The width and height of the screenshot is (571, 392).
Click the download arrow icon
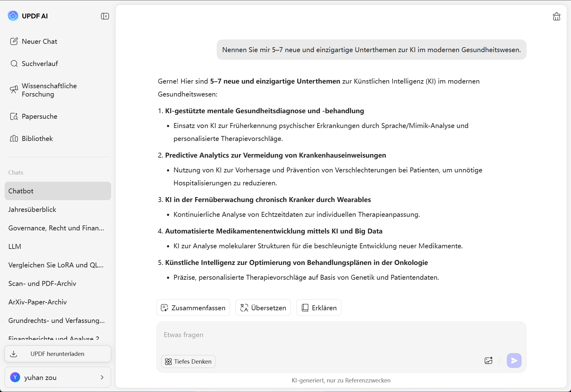pos(14,354)
